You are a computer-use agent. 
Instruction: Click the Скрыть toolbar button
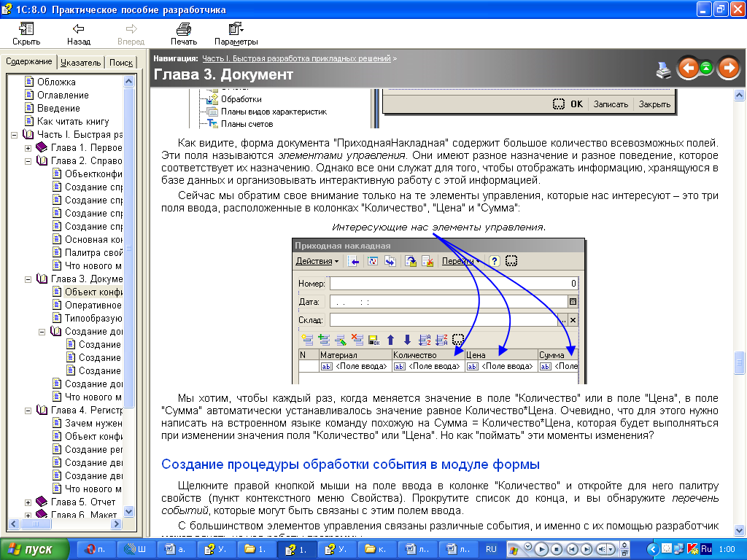pos(26,34)
